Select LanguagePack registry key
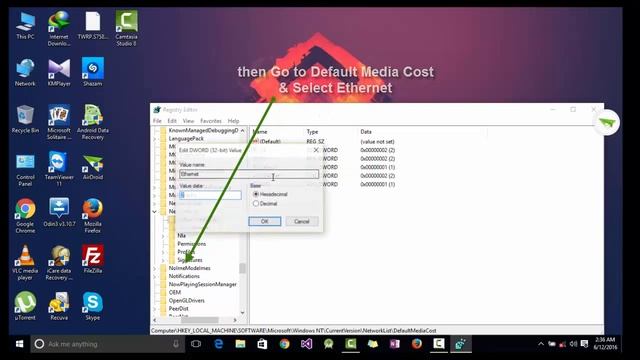The image size is (640, 360). 186,139
